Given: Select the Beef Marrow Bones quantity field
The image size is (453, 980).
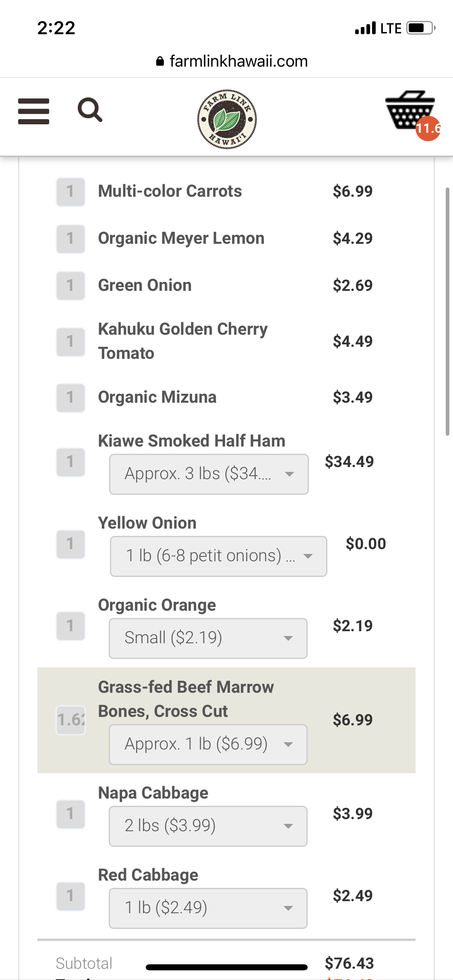Looking at the screenshot, I should click(x=70, y=720).
